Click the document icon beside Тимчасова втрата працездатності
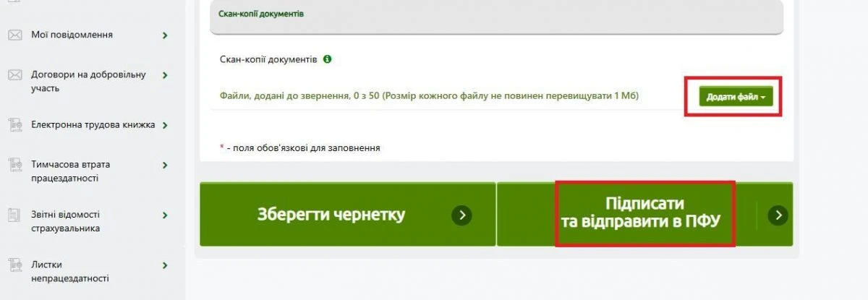This screenshot has height=300, width=868. click(x=14, y=165)
